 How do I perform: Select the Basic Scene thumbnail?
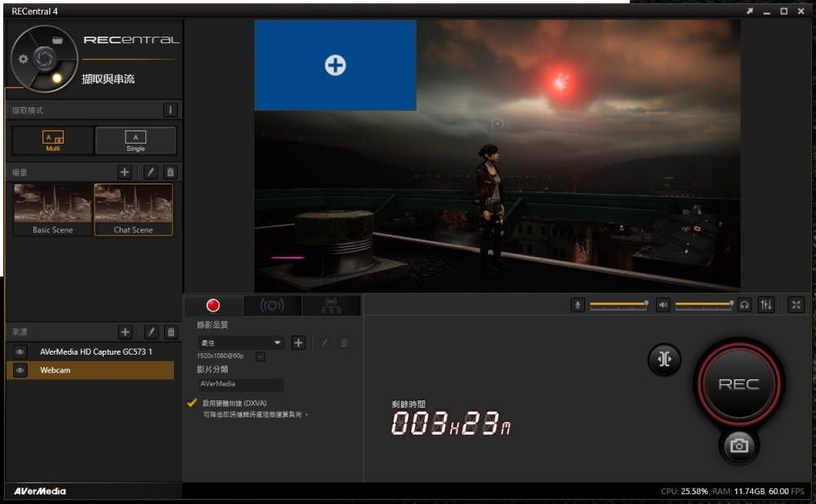click(52, 209)
